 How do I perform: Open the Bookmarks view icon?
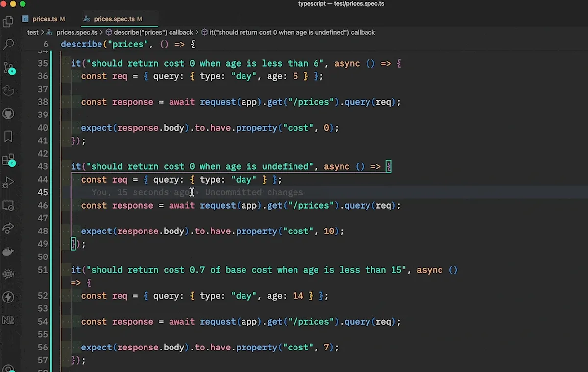point(8,137)
